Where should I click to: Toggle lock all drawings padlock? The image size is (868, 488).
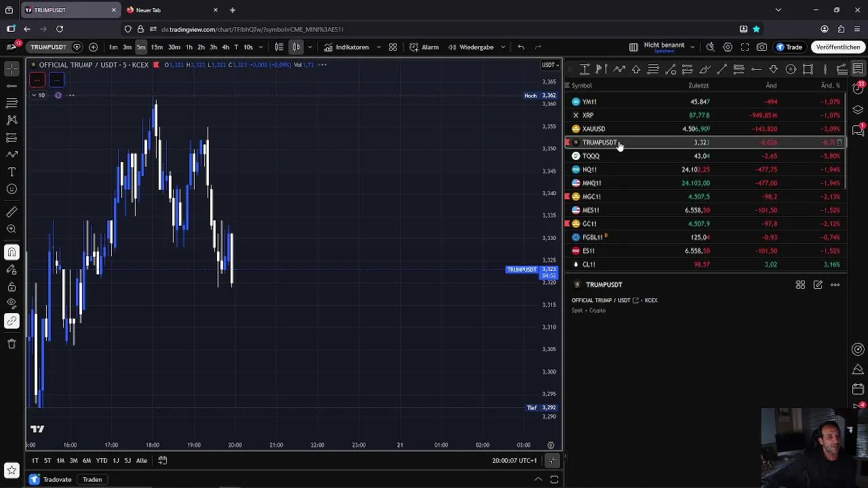click(x=12, y=287)
